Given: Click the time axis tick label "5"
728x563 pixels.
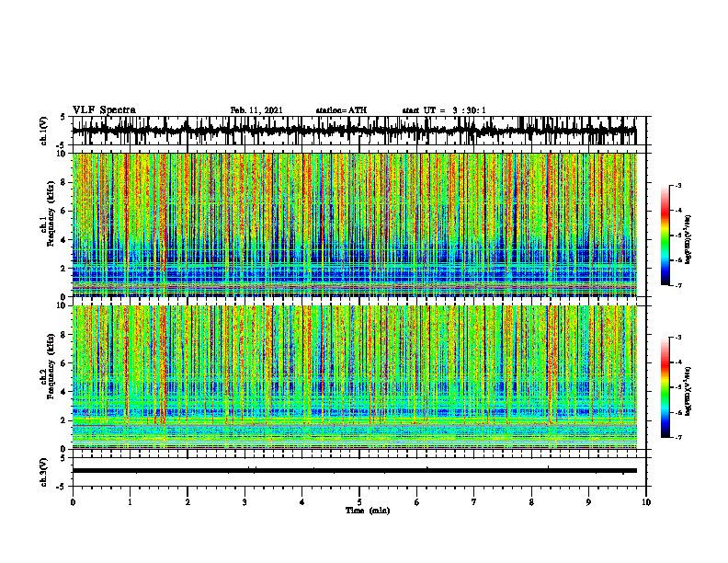Looking at the screenshot, I should 359,502.
